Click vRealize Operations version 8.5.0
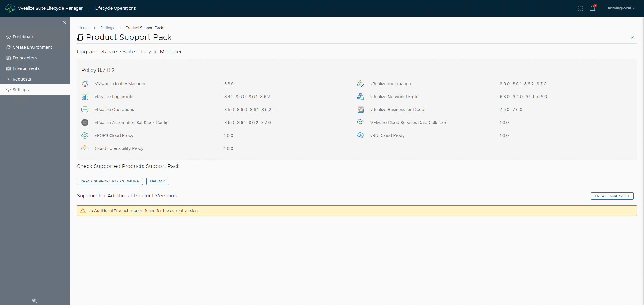The image size is (644, 305). coord(229,110)
